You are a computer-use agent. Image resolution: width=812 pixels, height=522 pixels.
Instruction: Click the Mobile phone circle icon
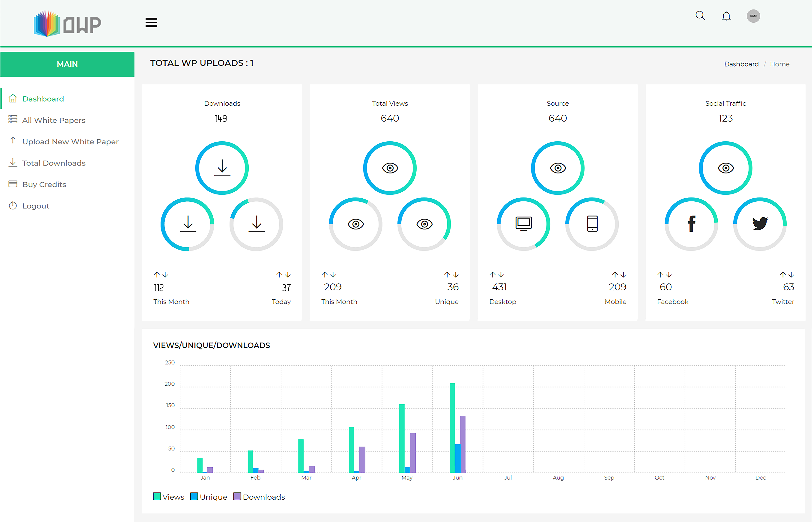tap(592, 224)
